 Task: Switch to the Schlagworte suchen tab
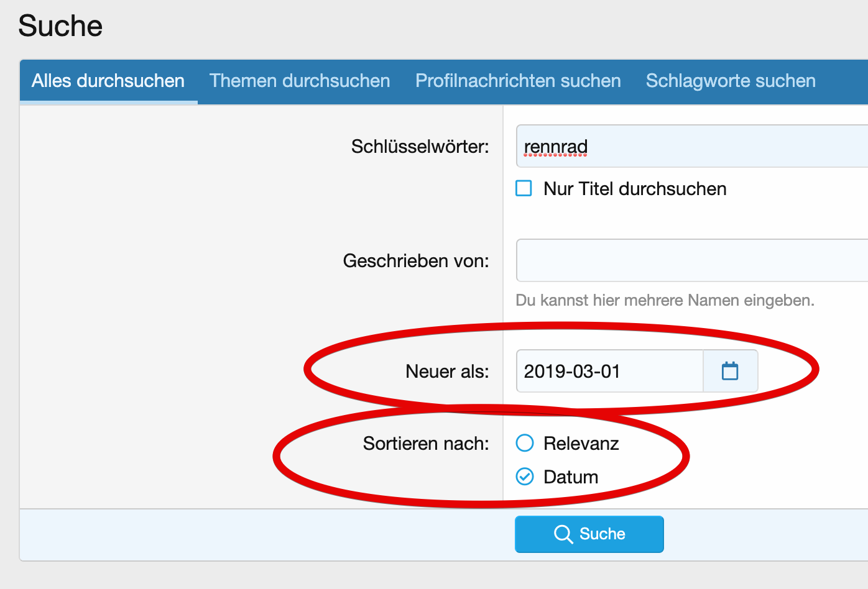click(x=731, y=81)
